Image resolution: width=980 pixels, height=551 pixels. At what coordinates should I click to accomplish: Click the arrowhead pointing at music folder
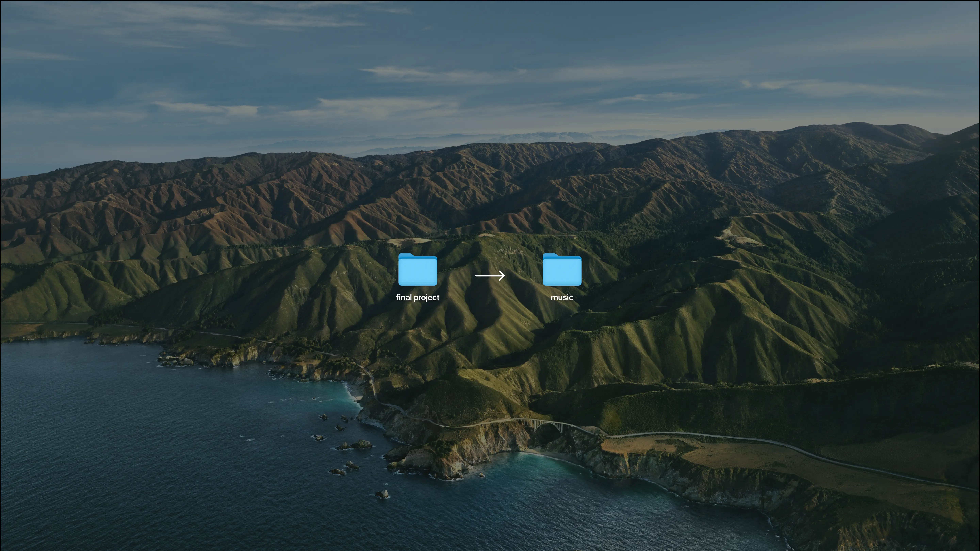click(502, 275)
